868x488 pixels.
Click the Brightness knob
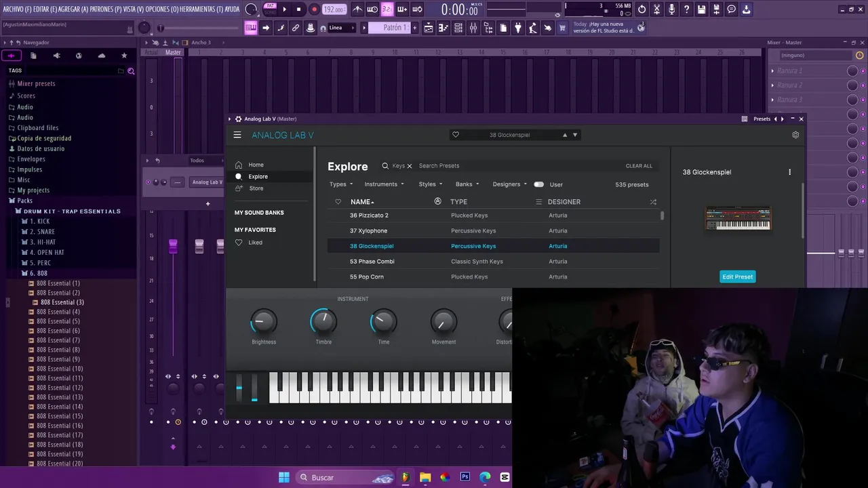point(264,322)
